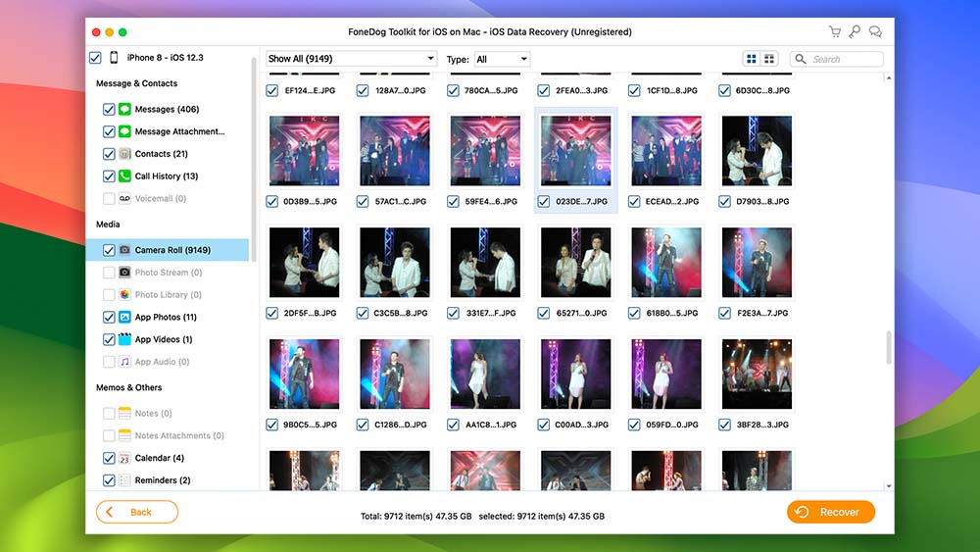Switch to list detail view icon

click(x=769, y=59)
